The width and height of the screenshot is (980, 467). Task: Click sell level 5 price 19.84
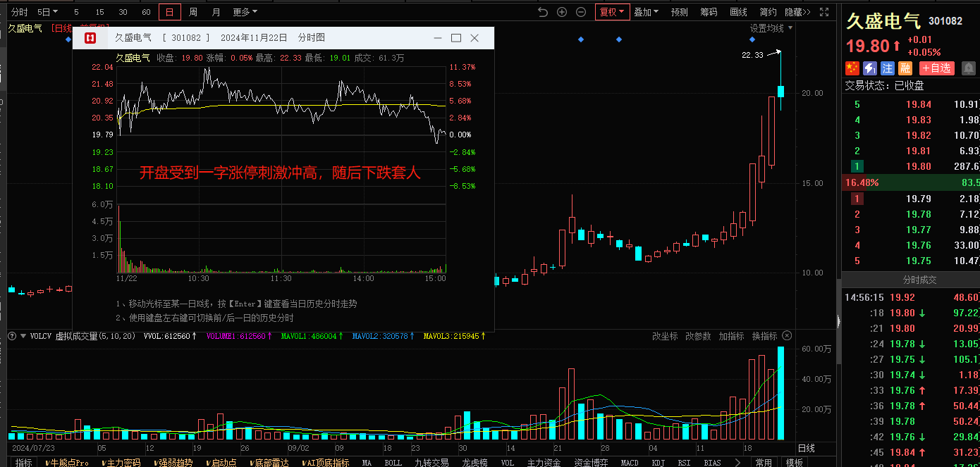[x=918, y=104]
